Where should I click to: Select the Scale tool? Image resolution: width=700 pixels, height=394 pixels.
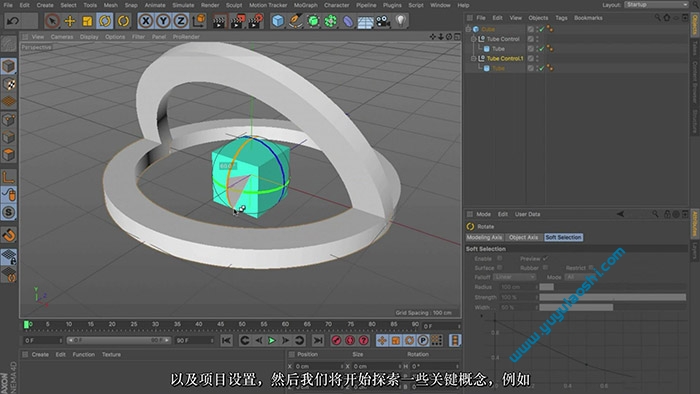pos(87,21)
